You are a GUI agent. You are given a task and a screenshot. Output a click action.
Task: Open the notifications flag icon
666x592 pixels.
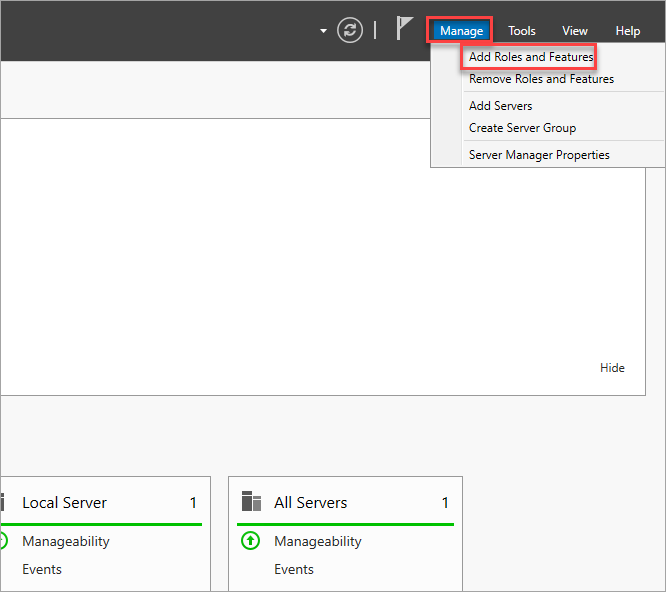tap(404, 28)
